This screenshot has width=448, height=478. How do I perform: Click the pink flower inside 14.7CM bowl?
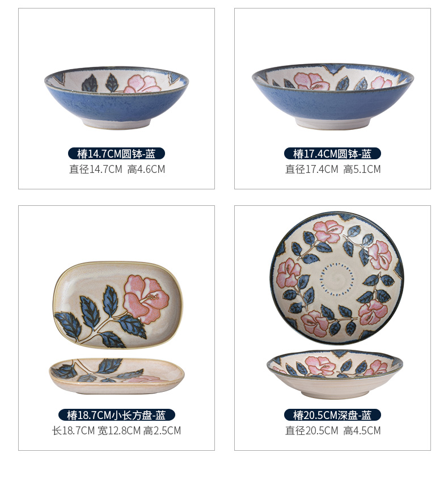(142, 84)
